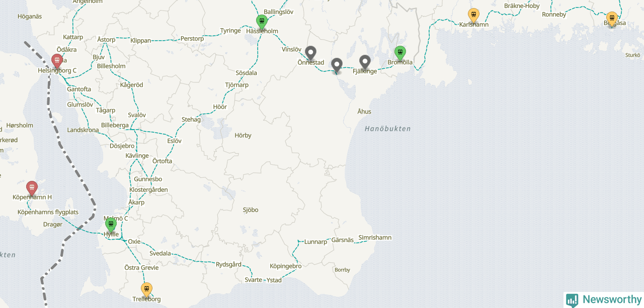This screenshot has height=308, width=644.
Task: Select the Åstorp label
Action: click(106, 39)
